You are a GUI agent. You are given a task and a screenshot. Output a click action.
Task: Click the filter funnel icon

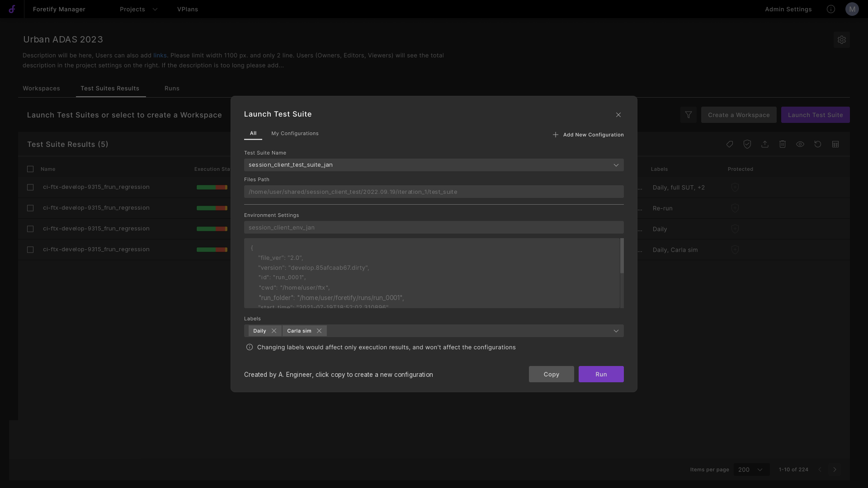click(689, 115)
